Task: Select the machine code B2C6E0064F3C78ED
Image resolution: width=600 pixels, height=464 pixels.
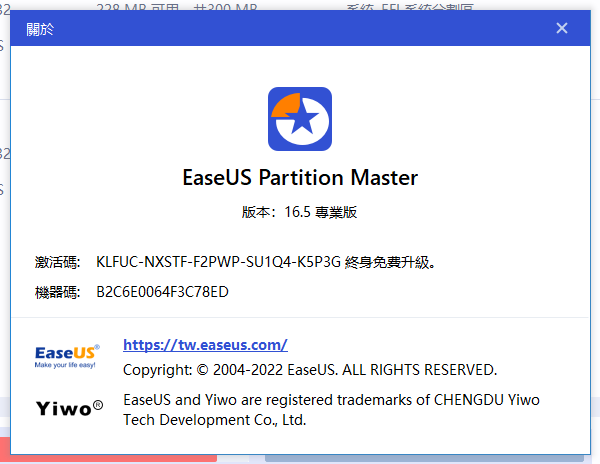Action: point(162,292)
